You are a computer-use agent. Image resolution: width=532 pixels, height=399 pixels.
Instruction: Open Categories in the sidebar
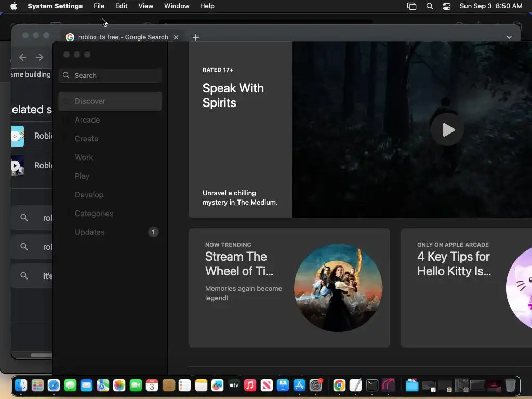pos(110,214)
